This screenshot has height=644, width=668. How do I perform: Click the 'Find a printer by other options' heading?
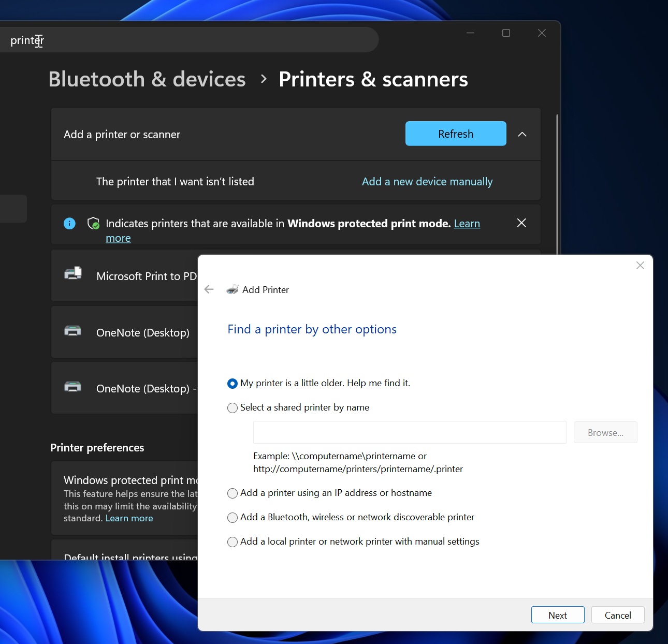[312, 330]
